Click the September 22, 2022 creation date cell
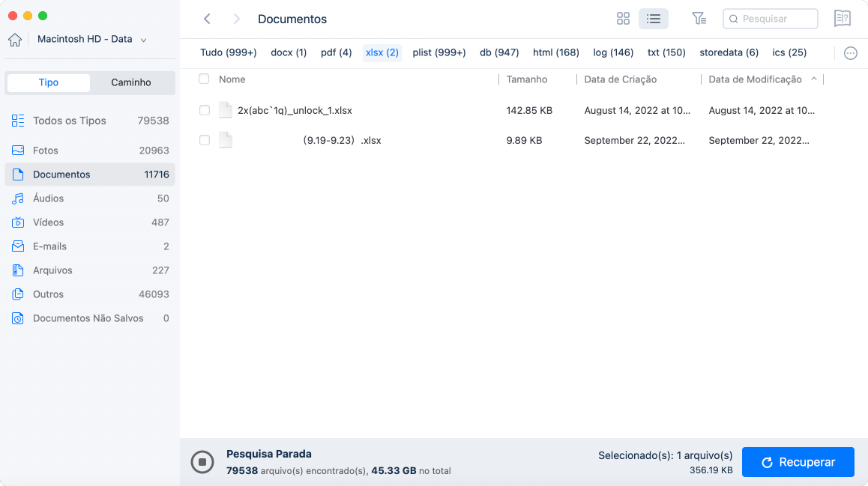 click(634, 141)
